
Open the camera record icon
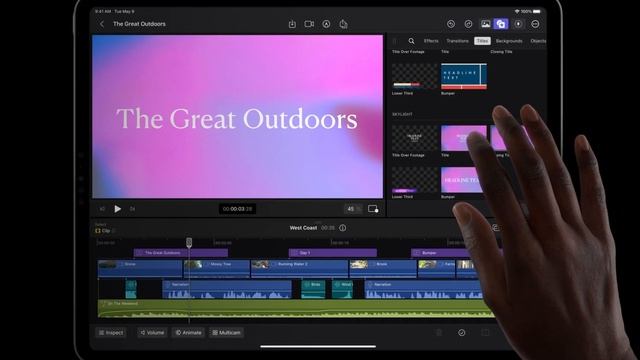point(309,24)
